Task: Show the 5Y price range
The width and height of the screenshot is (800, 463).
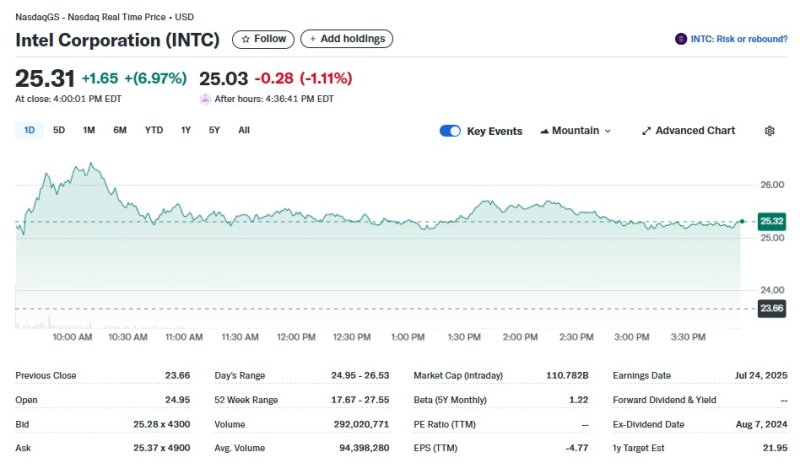Action: (214, 130)
